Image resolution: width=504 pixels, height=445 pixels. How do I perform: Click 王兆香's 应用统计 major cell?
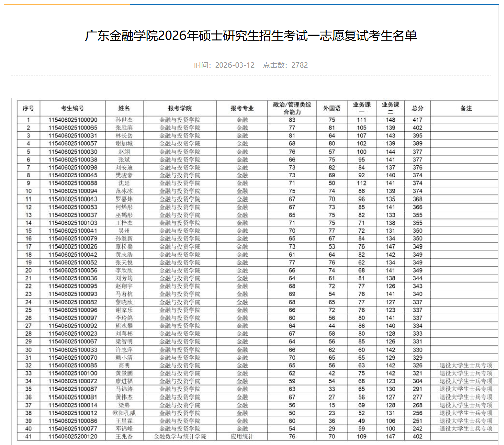pos(242,438)
